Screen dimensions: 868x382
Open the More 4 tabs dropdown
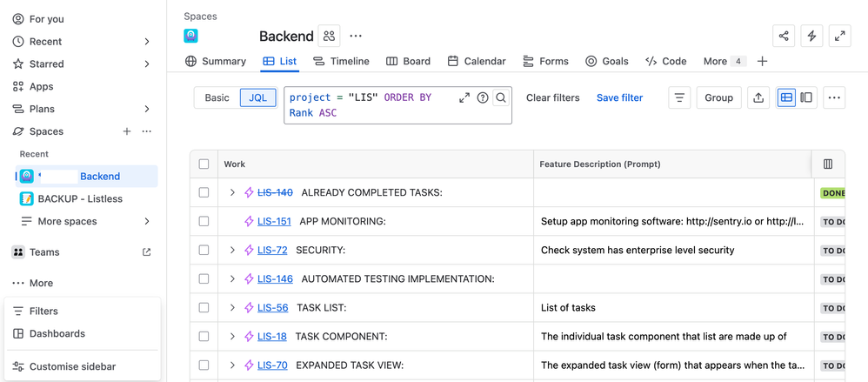tap(724, 62)
